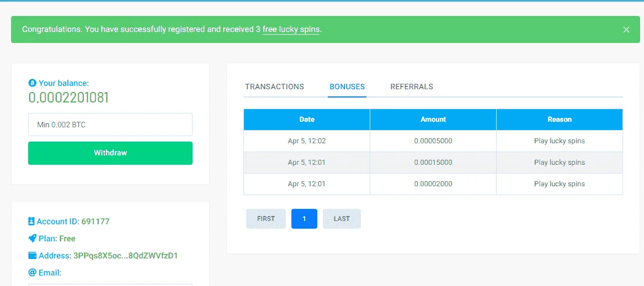Click the bitcoin icon beside Your balance

pyautogui.click(x=33, y=83)
